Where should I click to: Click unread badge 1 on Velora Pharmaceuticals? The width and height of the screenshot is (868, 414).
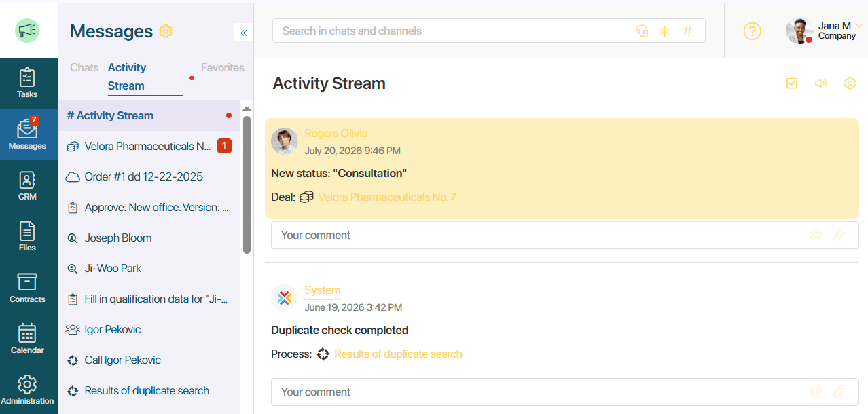(224, 146)
